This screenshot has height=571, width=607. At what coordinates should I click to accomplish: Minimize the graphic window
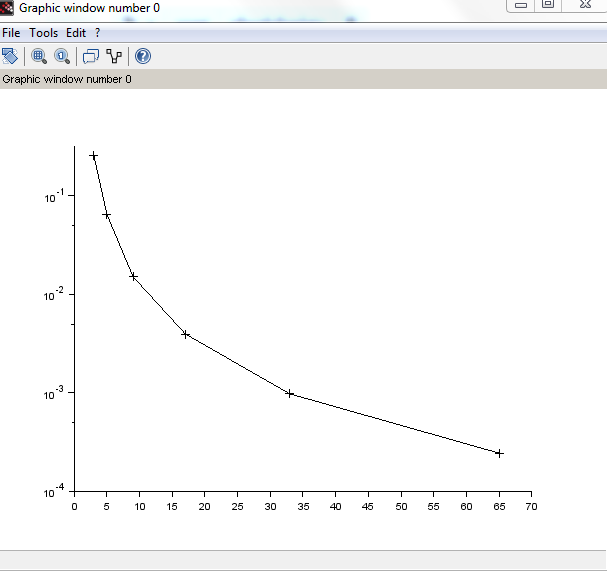point(521,5)
